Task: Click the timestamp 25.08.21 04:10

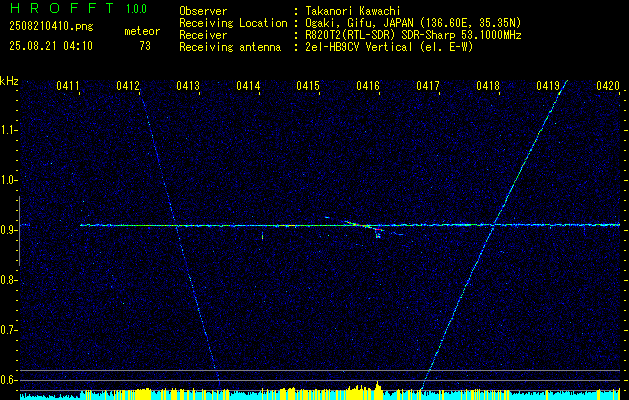Action: tap(51, 46)
